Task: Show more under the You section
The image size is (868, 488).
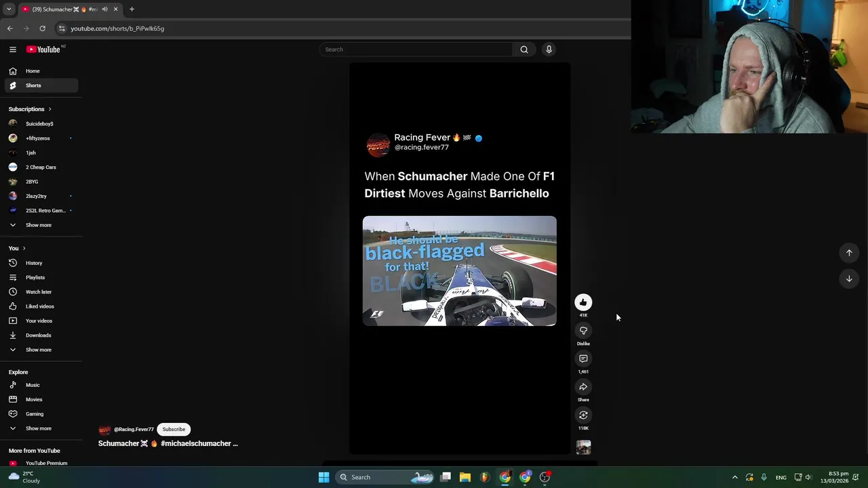Action: (x=41, y=350)
